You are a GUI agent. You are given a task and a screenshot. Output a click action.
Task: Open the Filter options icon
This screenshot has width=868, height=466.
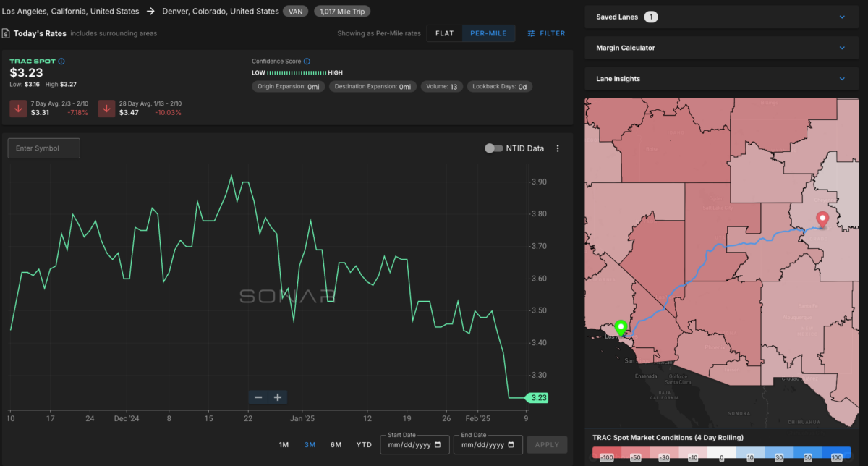click(x=532, y=33)
